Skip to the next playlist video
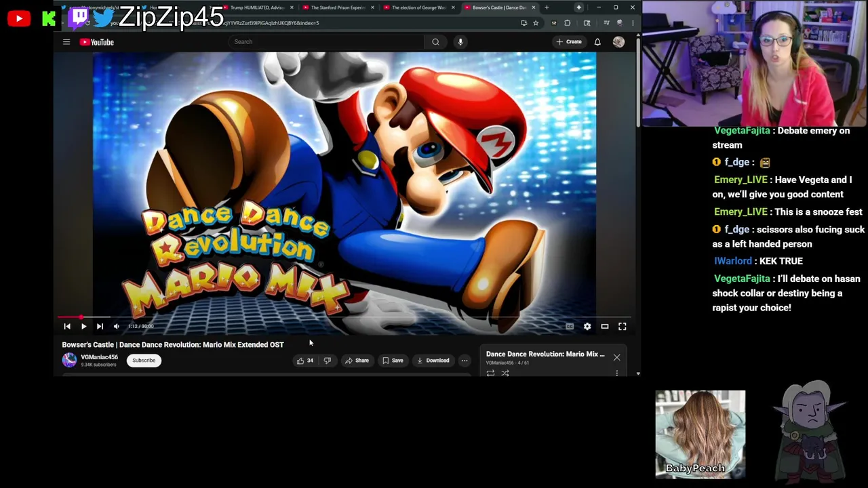The image size is (868, 488). click(x=100, y=327)
